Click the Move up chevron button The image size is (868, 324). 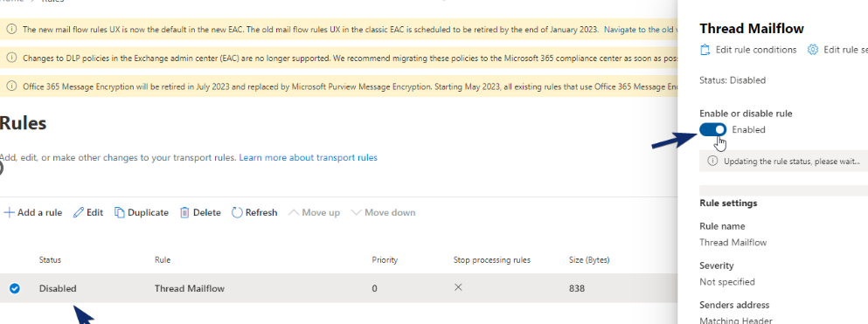(x=315, y=212)
